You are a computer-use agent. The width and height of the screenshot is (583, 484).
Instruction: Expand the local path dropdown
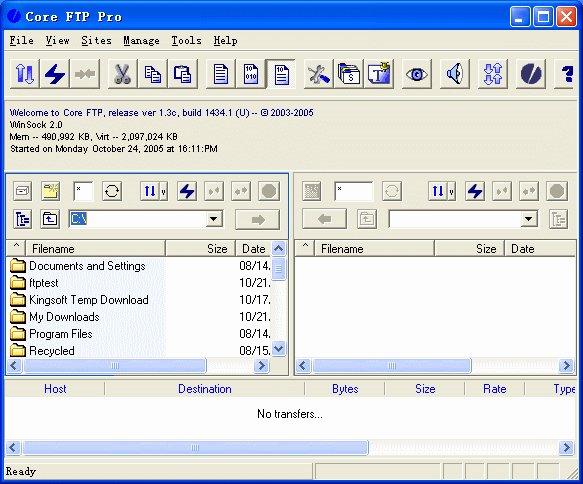[x=214, y=219]
